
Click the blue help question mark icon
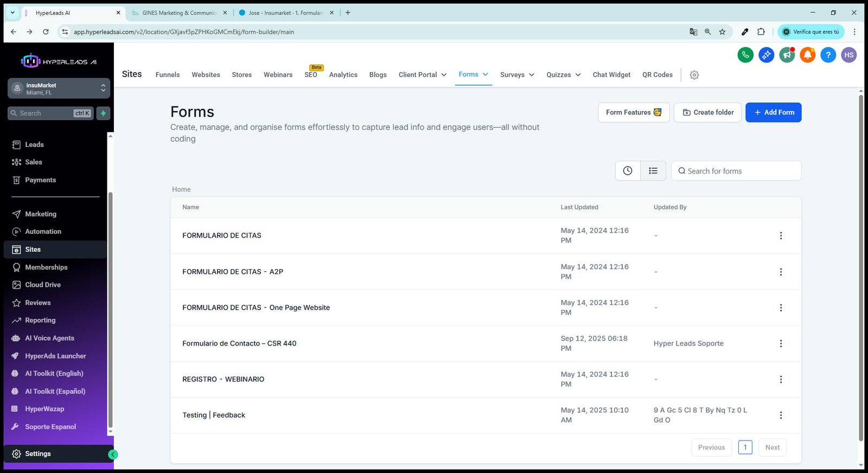pyautogui.click(x=828, y=55)
